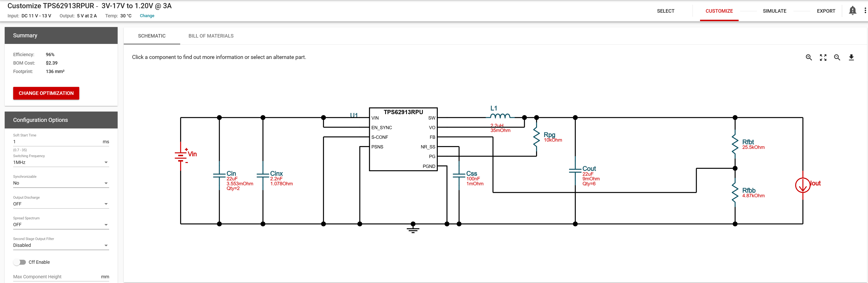Open the Output Discharge dropdown
The width and height of the screenshot is (868, 283).
pyautogui.click(x=61, y=204)
